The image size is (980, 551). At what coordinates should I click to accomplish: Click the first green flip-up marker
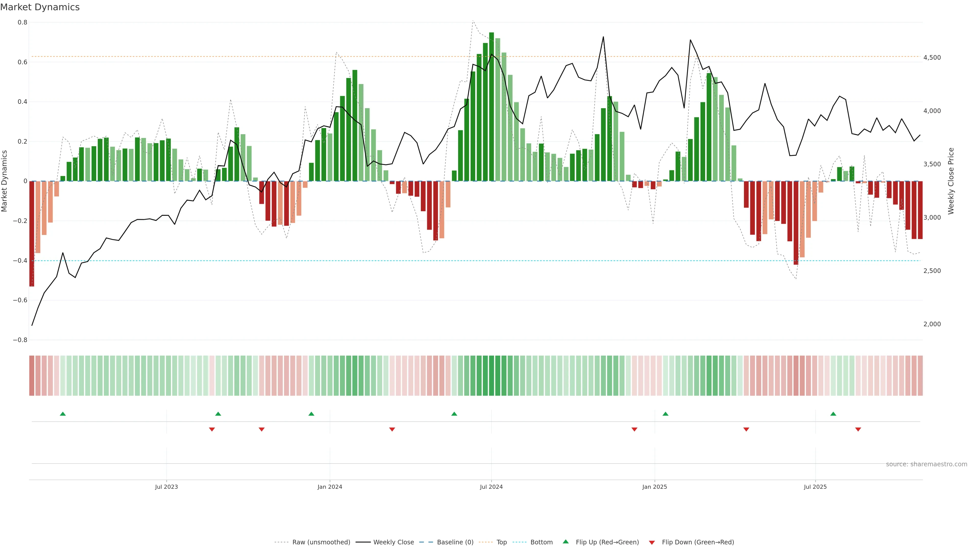tap(63, 414)
